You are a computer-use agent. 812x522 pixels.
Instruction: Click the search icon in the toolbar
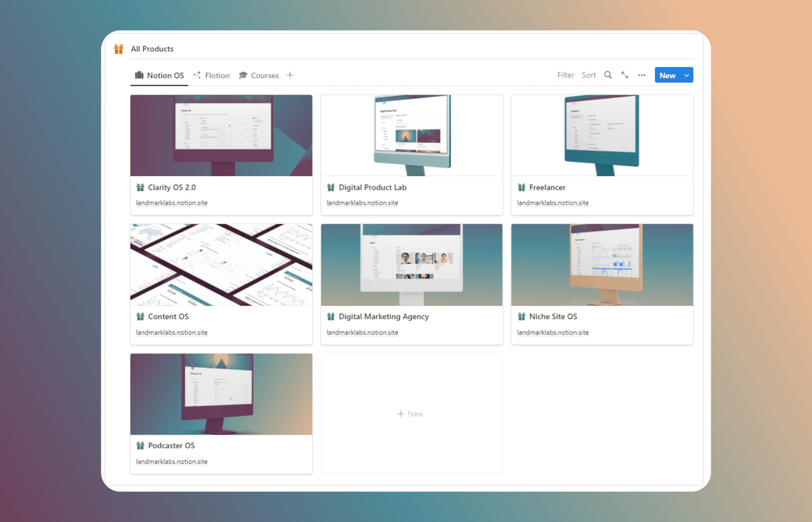pyautogui.click(x=607, y=74)
